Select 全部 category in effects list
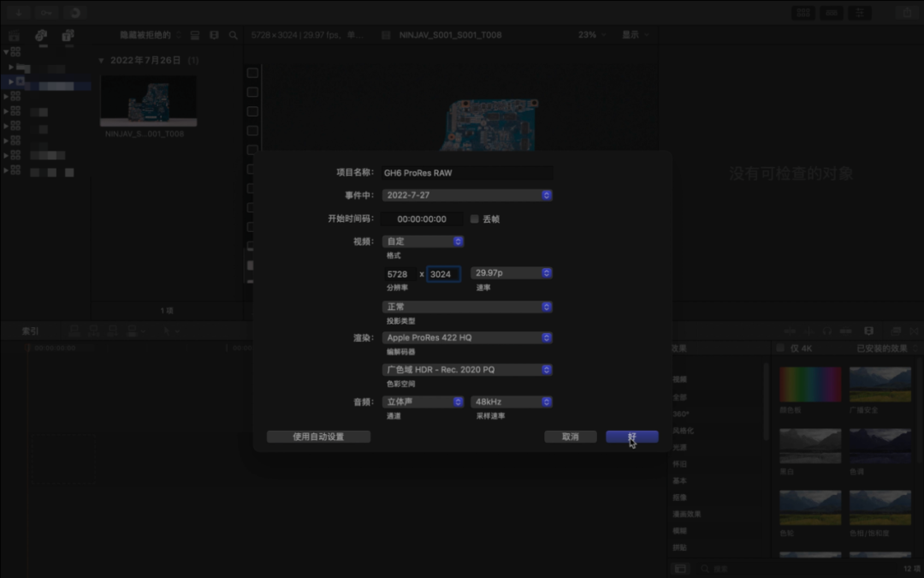This screenshot has width=924, height=578. point(679,397)
